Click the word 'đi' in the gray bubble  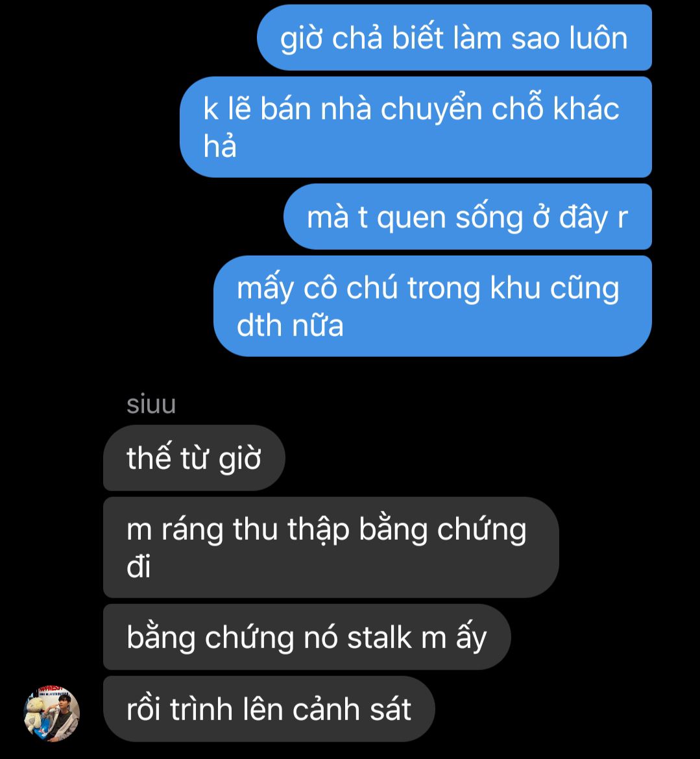(138, 566)
